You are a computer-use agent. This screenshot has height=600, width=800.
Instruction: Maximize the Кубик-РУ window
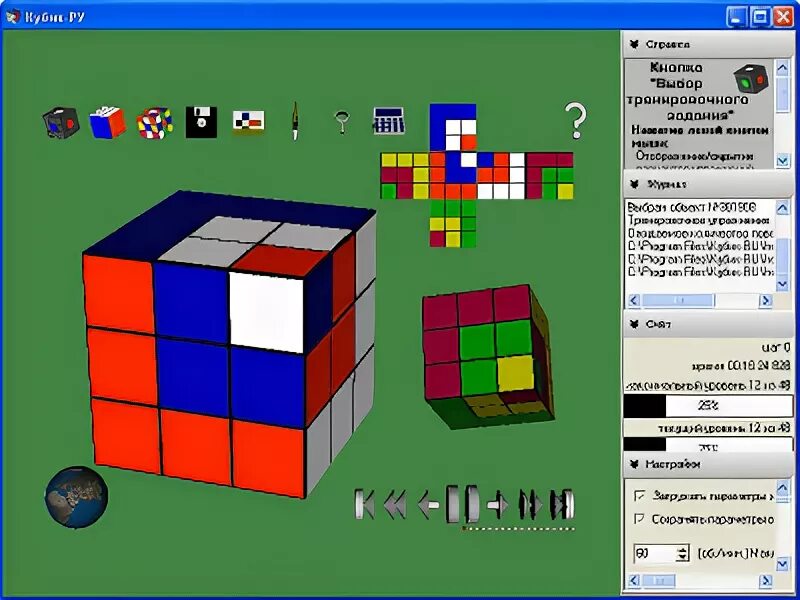(x=760, y=17)
